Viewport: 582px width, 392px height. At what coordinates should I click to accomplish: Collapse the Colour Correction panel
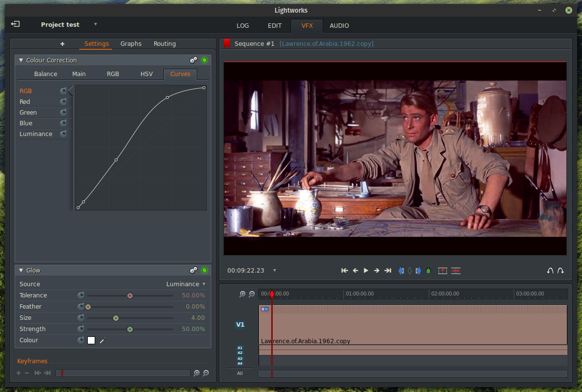coord(21,60)
